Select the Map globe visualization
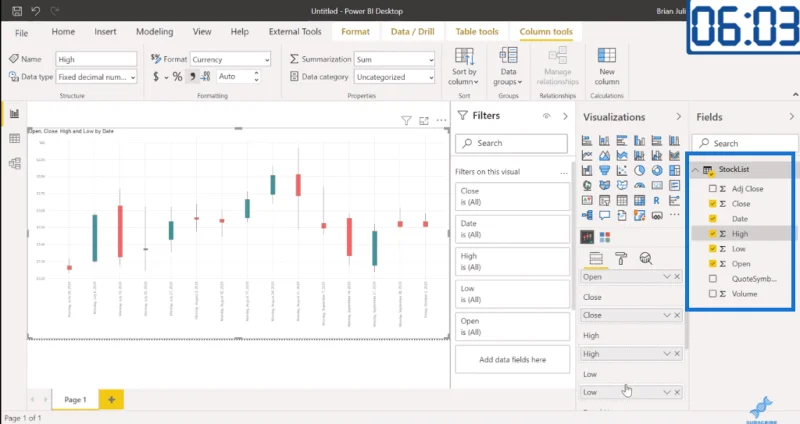This screenshot has height=424, width=800. pyautogui.click(x=587, y=185)
